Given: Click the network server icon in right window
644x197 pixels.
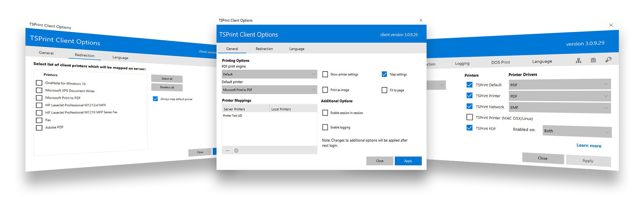Looking at the screenshot, I should tap(578, 61).
